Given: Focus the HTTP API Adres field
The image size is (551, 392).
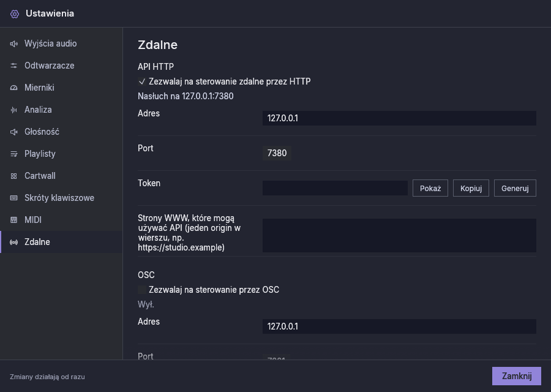Looking at the screenshot, I should 399,118.
